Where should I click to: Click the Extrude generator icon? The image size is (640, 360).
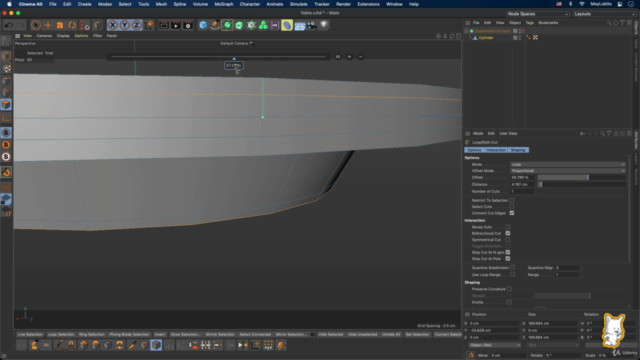pos(239,25)
